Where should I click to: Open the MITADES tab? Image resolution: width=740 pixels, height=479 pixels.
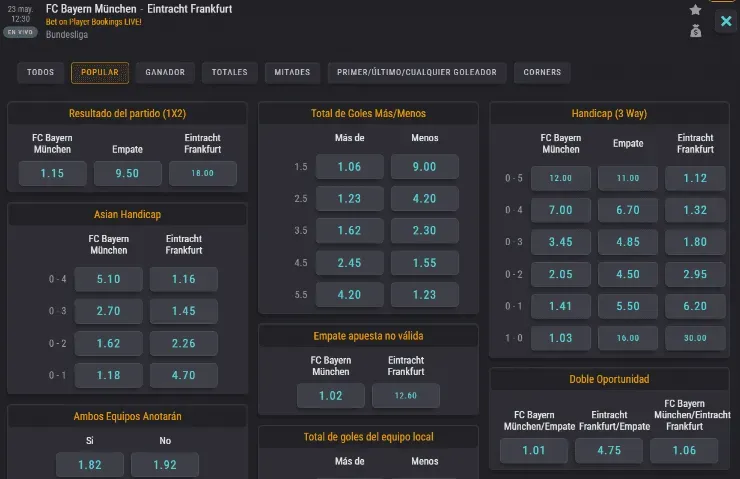[x=294, y=72]
